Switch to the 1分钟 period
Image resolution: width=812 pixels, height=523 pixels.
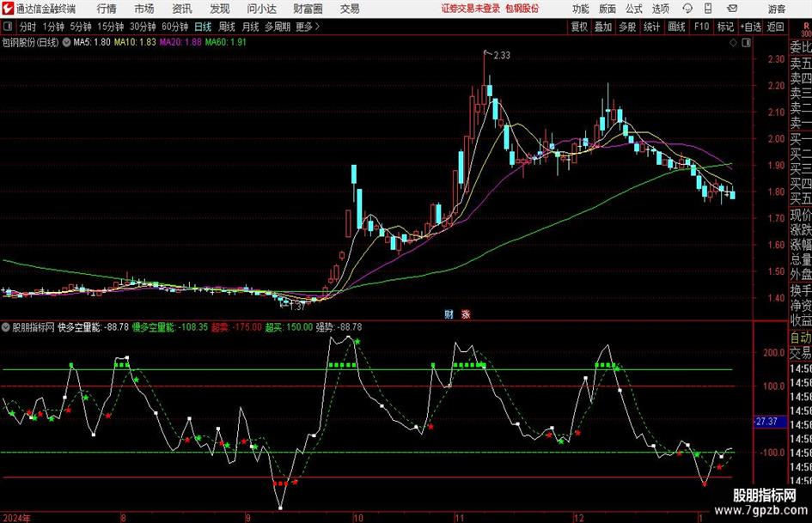53,27
